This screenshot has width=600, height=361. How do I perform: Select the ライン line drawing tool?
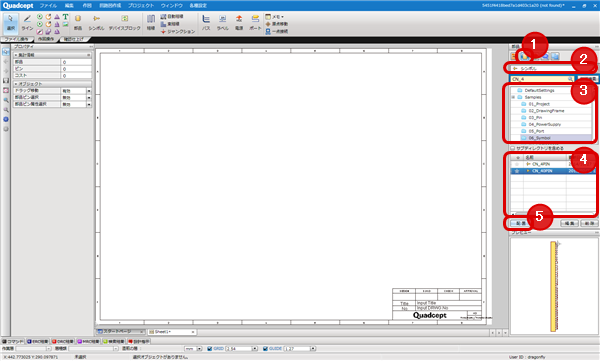(27, 23)
